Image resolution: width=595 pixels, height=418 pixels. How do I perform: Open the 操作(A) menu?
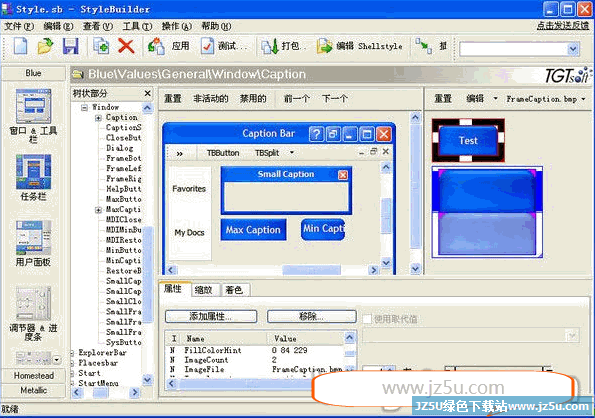point(176,26)
